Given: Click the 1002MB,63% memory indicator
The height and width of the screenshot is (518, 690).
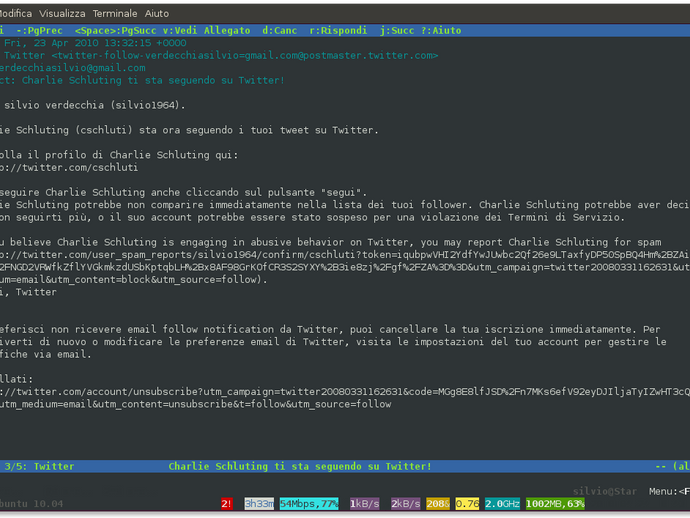Looking at the screenshot, I should point(555,504).
